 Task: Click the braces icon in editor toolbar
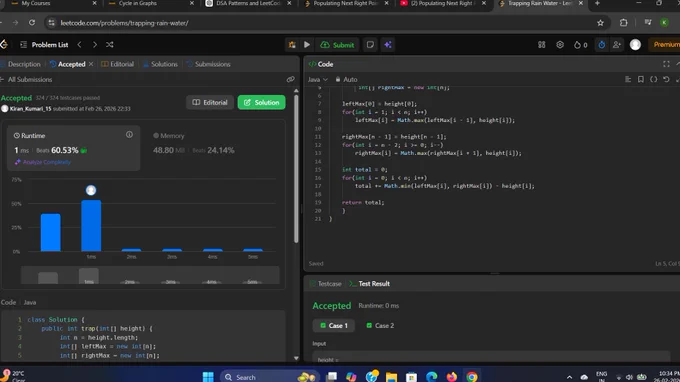(654, 79)
